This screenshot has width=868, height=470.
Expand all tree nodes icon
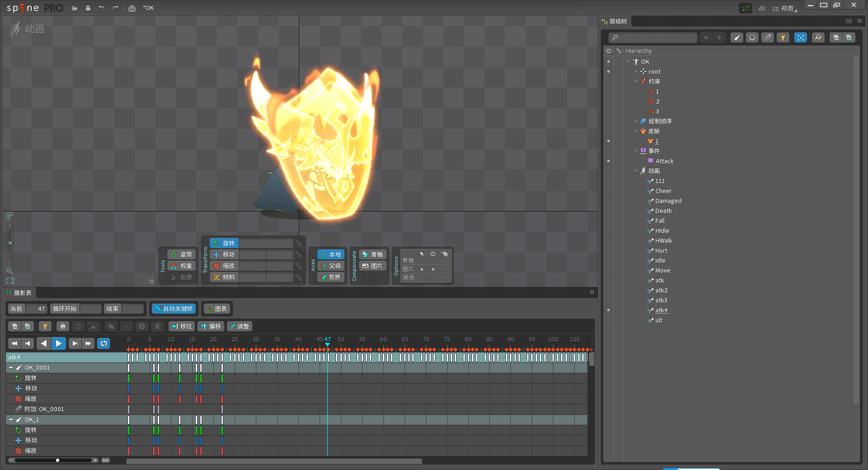point(849,38)
